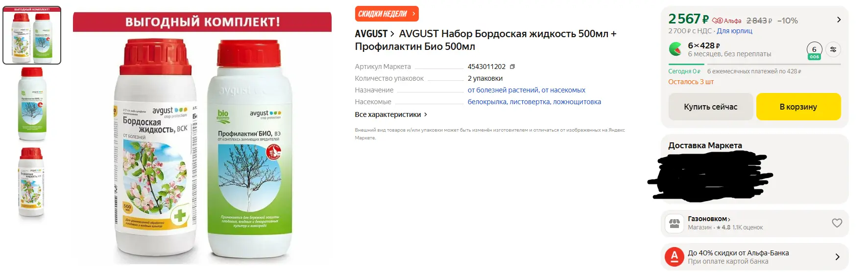Add item with В корзину button
This screenshot has height=272, width=868.
point(798,107)
